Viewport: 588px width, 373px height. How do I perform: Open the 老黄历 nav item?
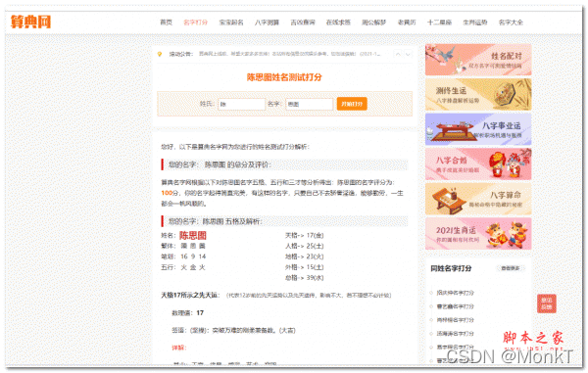[407, 23]
